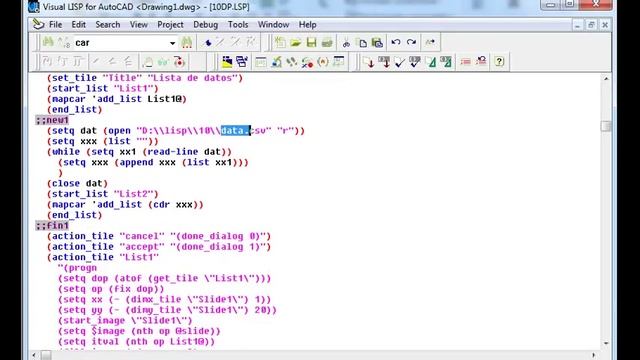The height and width of the screenshot is (360, 640).
Task: Open the Visual LISP Console icon
Action: pyautogui.click(x=260, y=62)
